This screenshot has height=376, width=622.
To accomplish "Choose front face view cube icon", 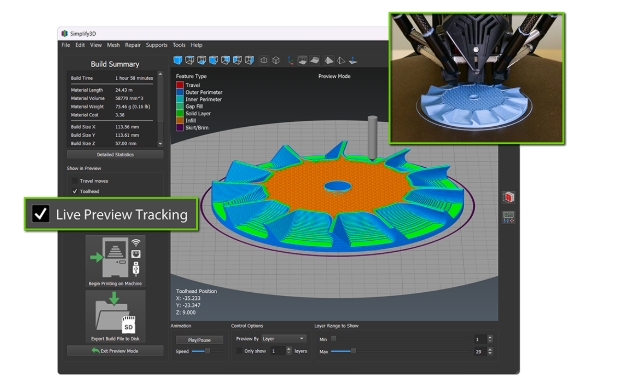I will pyautogui.click(x=213, y=60).
